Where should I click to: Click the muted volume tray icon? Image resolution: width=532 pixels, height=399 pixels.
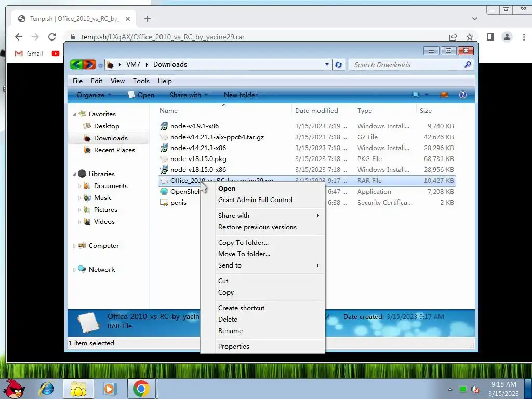pos(475,390)
